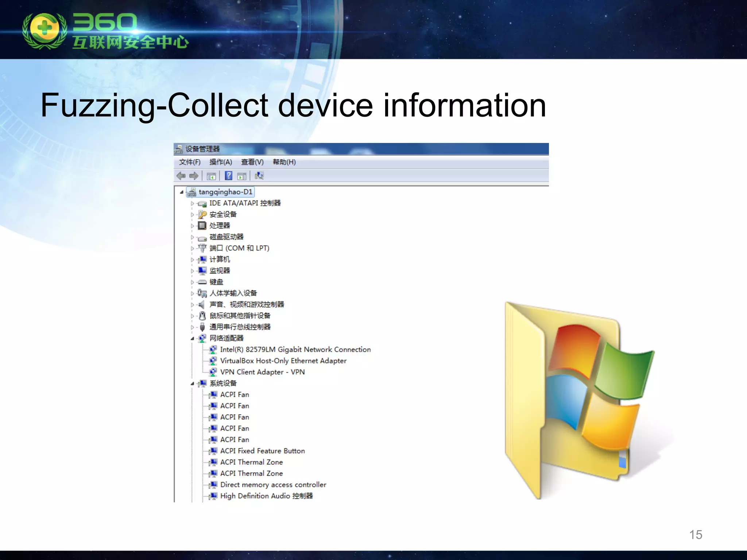Click the adapter icon beside Intel(R) 82579LM
The width and height of the screenshot is (747, 560).
(x=213, y=350)
